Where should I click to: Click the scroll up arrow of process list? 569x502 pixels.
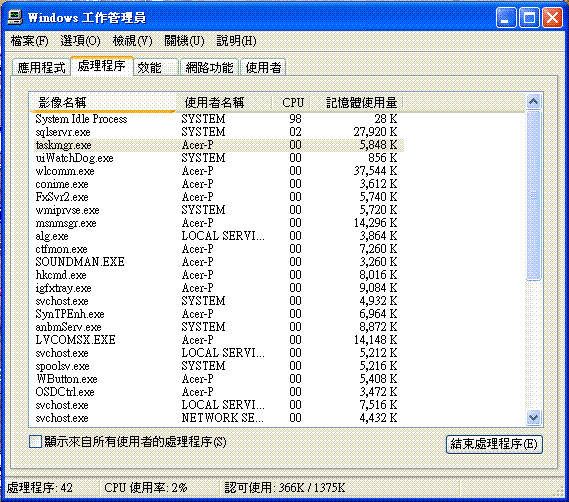point(533,102)
